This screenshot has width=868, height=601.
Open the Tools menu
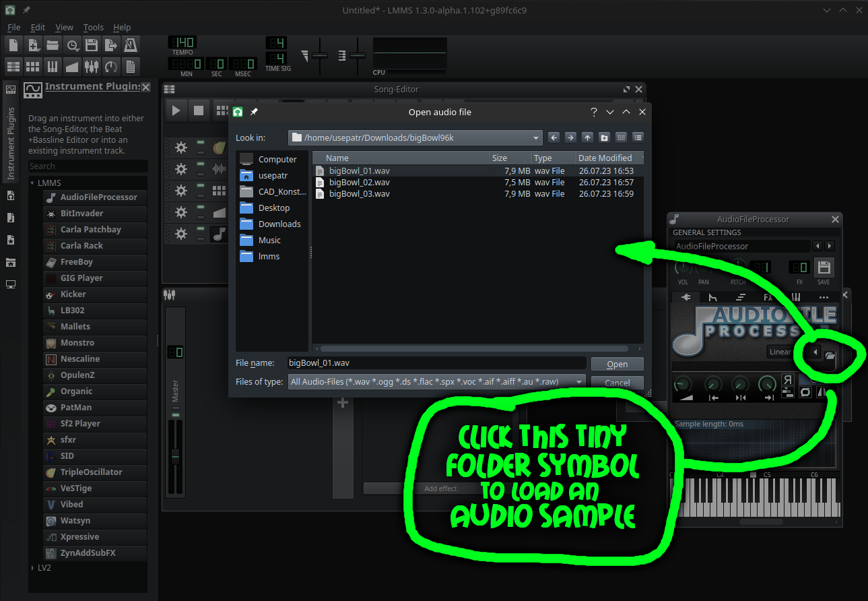(93, 28)
